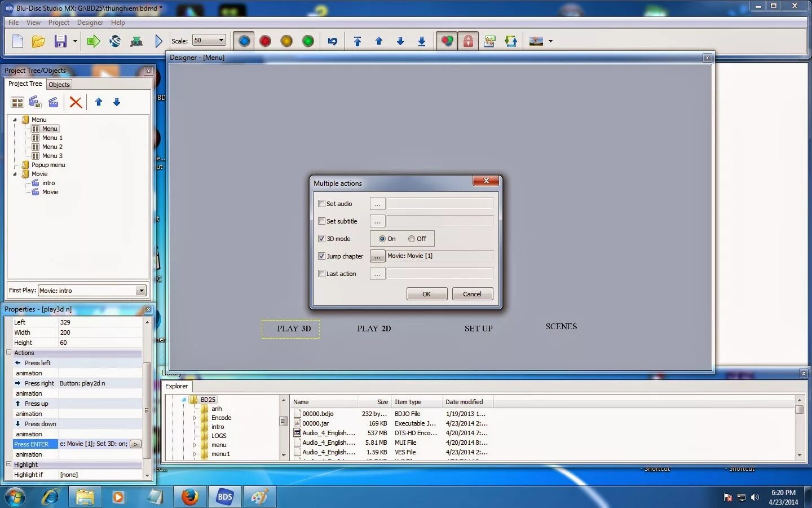Click the Undo arrow icon on the toolbar
Image resolution: width=812 pixels, height=508 pixels.
(332, 41)
